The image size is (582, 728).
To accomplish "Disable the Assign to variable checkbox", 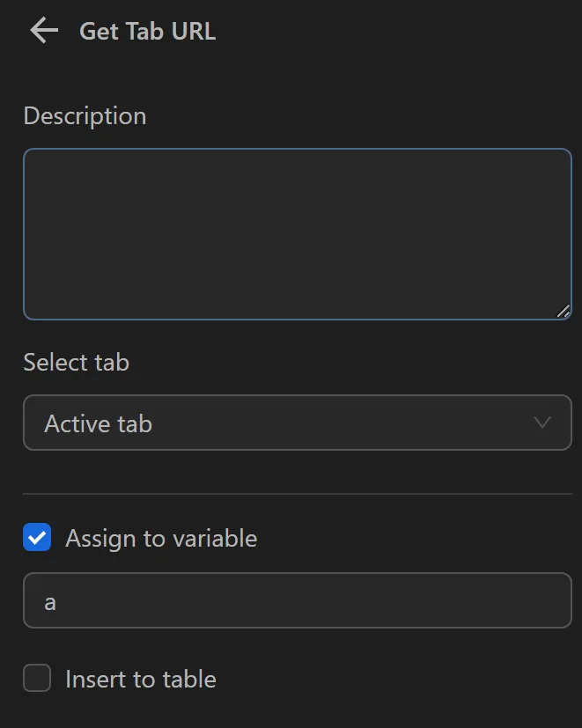I will pos(36,538).
